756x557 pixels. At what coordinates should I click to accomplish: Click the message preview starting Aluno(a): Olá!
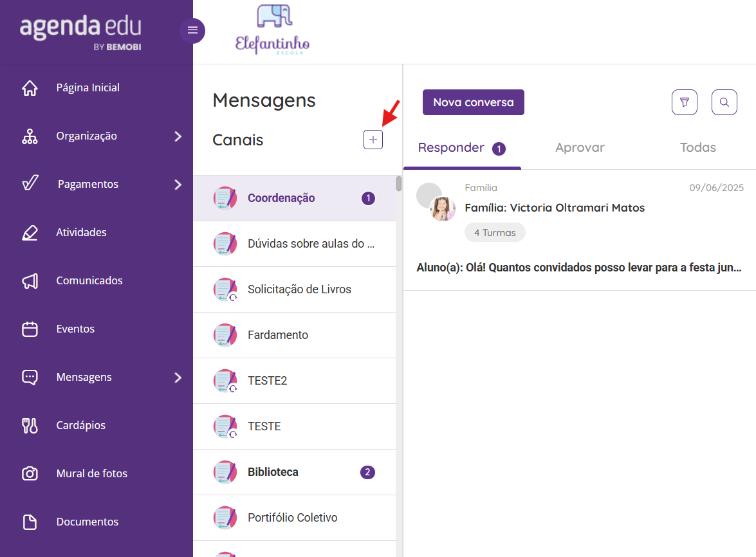point(579,268)
